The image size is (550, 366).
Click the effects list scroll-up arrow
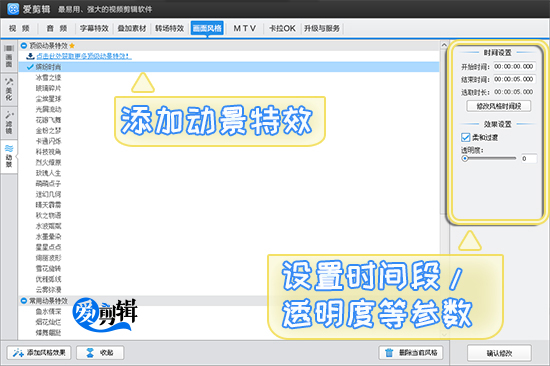pos(444,45)
